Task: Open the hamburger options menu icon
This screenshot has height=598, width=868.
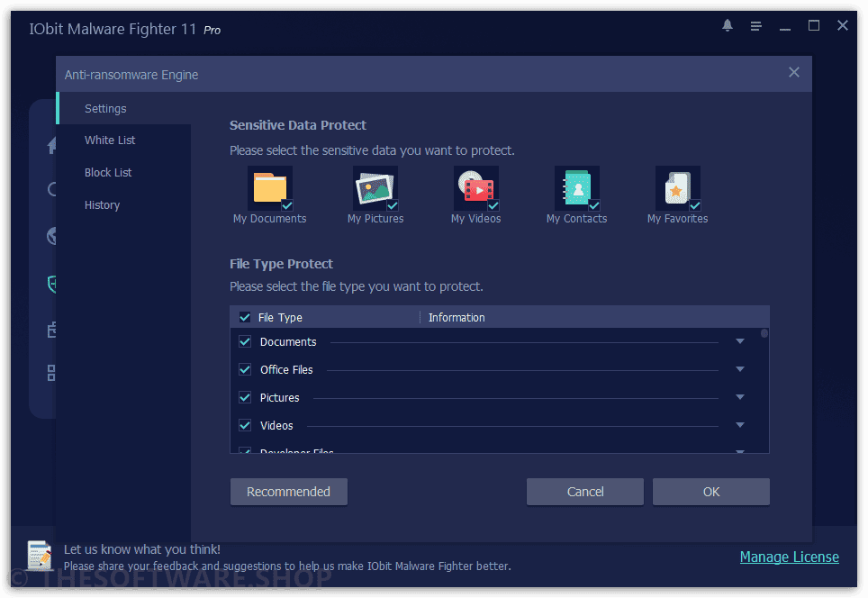Action: click(756, 26)
